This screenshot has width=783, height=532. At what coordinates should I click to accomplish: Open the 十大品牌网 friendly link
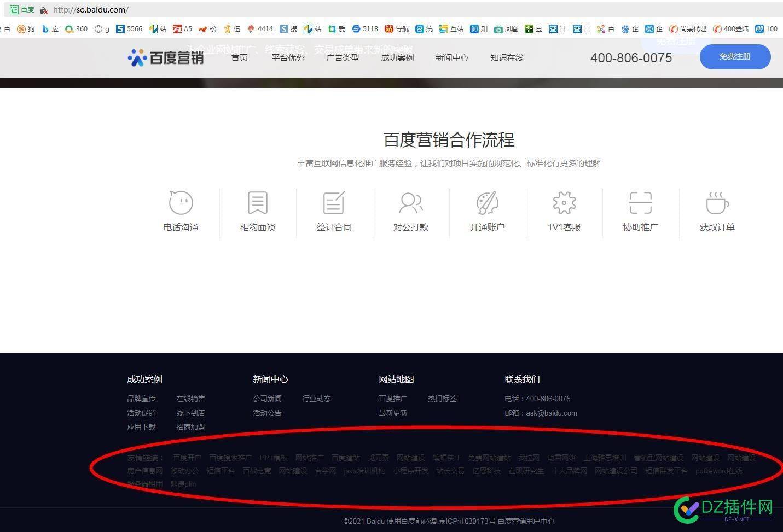pos(570,471)
